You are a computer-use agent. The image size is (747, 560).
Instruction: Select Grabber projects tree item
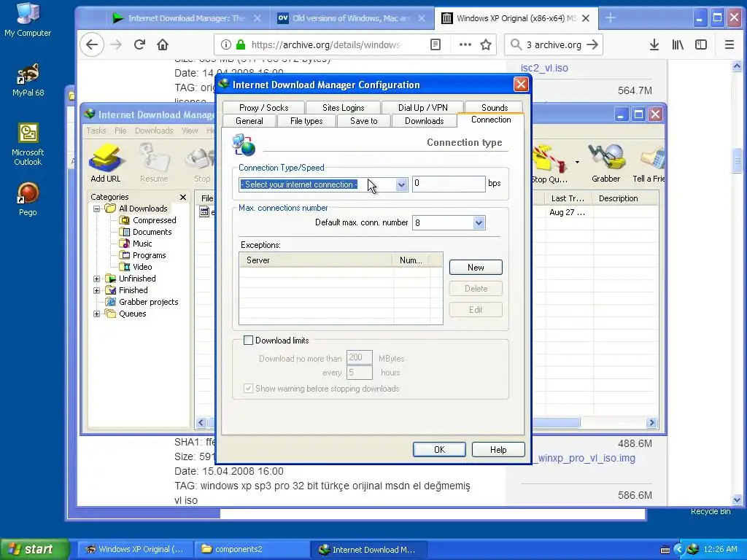148,302
